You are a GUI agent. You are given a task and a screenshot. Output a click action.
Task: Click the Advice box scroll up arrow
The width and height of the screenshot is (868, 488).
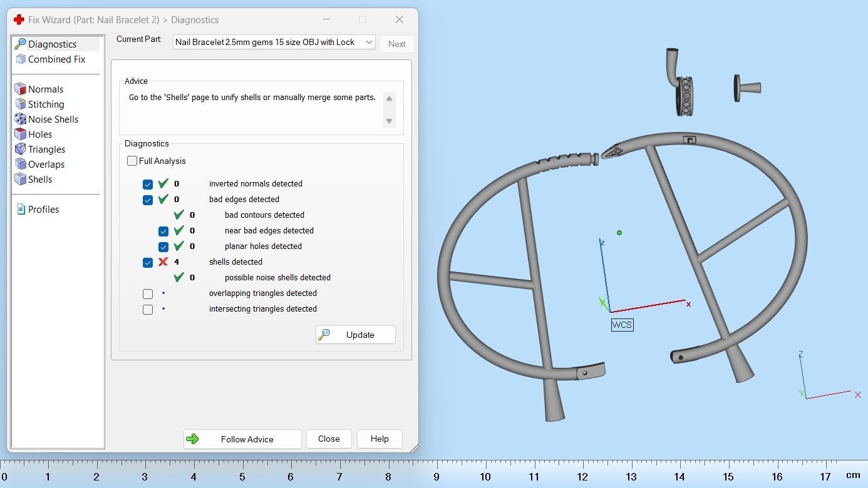coord(389,98)
